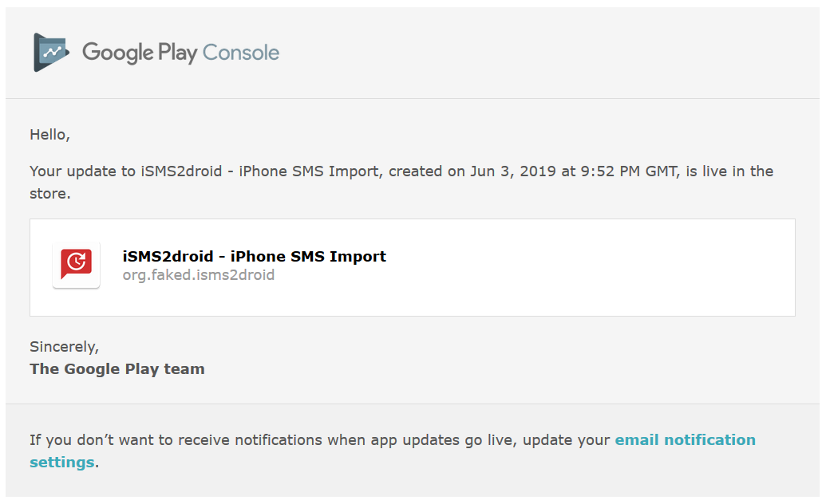This screenshot has width=826, height=504.
Task: Open the "email notification" link
Action: [685, 439]
